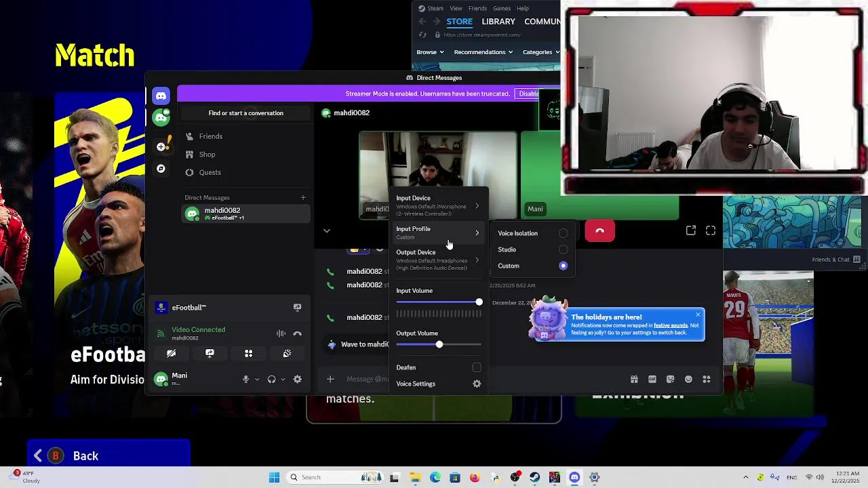This screenshot has height=488, width=868.
Task: Open Steam Games menu
Action: [x=502, y=8]
